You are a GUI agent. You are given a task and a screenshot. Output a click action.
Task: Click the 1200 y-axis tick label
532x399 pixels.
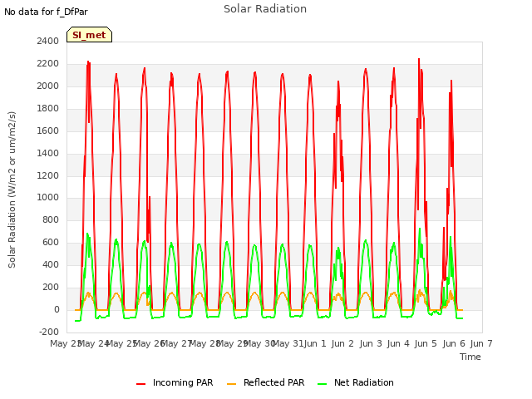click(x=48, y=175)
